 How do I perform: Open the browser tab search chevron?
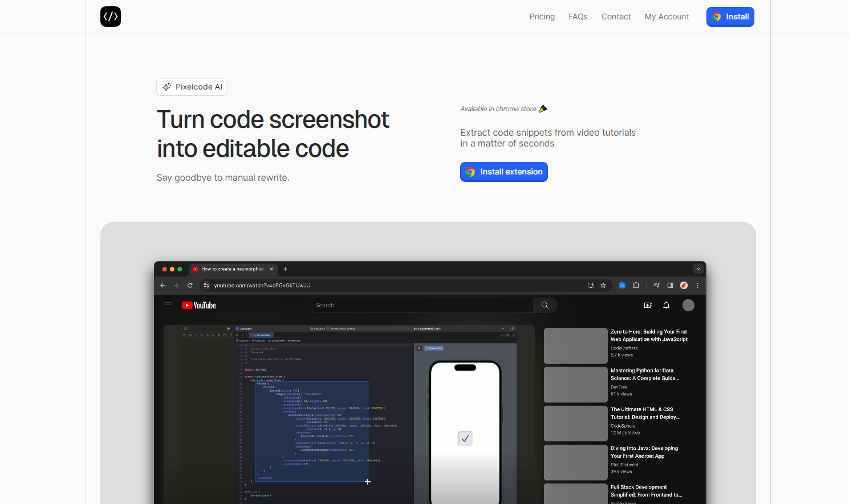pyautogui.click(x=698, y=269)
